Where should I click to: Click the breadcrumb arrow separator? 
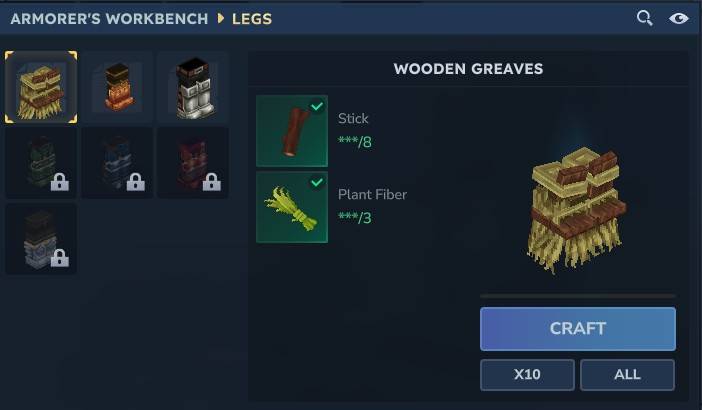point(220,18)
